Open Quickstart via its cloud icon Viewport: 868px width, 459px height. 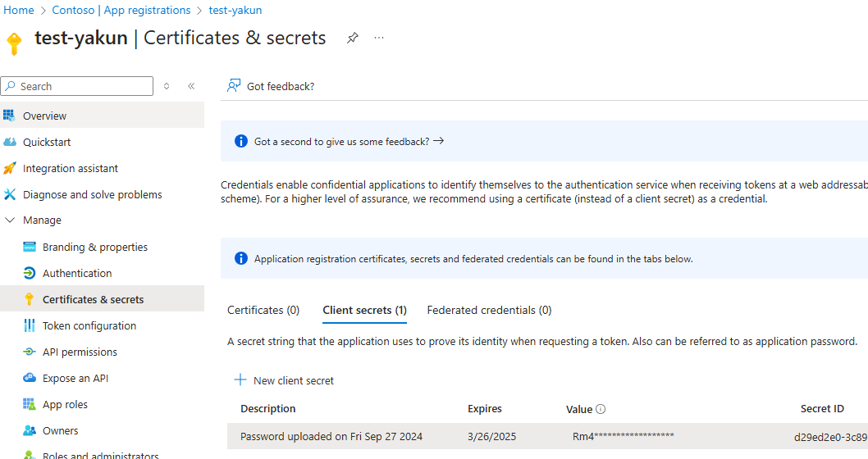coord(10,142)
